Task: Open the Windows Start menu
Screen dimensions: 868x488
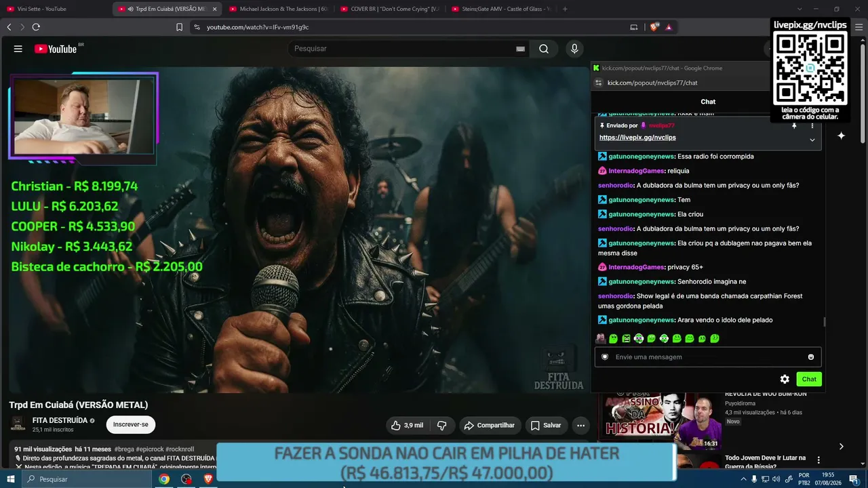Action: (10, 479)
